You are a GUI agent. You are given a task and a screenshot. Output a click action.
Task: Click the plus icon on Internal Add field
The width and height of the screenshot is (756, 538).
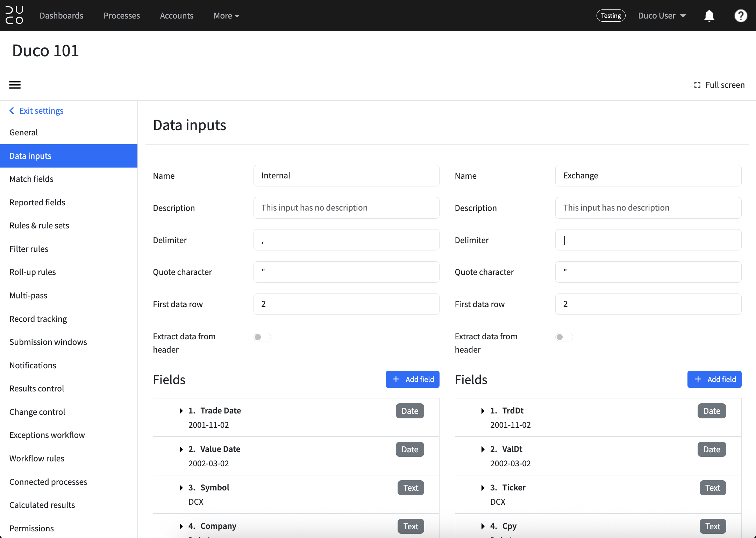tap(396, 379)
